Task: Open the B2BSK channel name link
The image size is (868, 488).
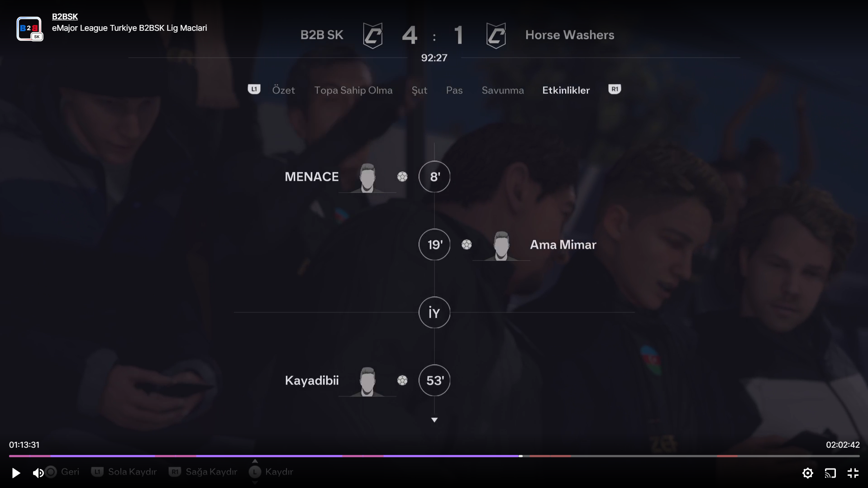Action: click(x=65, y=17)
